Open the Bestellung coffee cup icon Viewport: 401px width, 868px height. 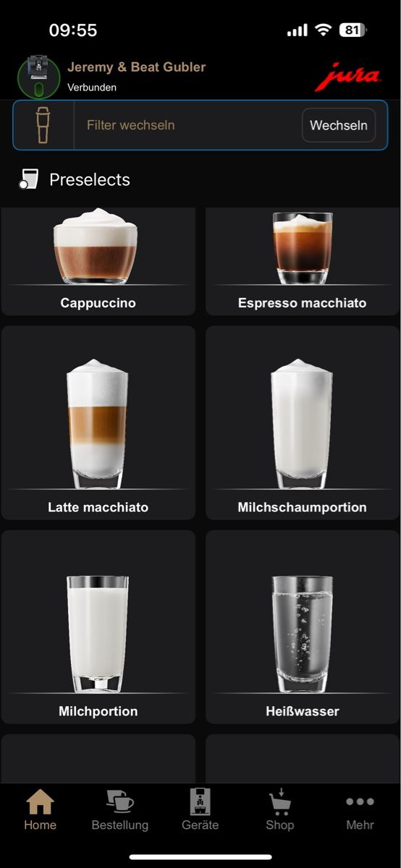tap(119, 802)
